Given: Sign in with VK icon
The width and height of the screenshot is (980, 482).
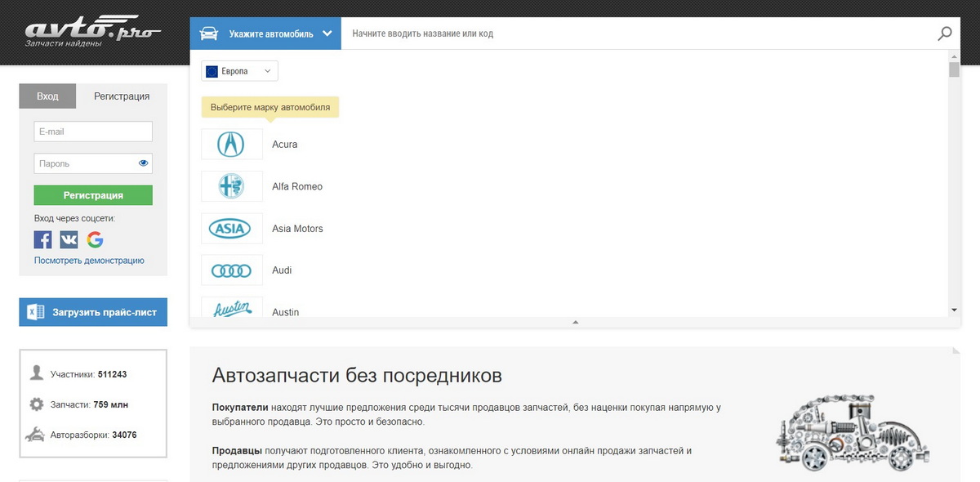Looking at the screenshot, I should click(x=69, y=239).
